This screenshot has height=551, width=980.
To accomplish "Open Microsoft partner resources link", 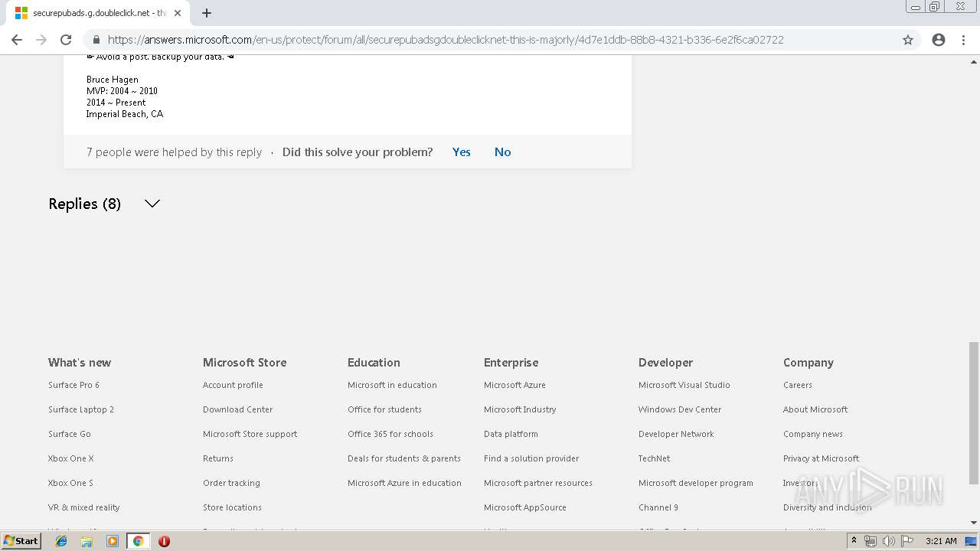I will point(538,483).
